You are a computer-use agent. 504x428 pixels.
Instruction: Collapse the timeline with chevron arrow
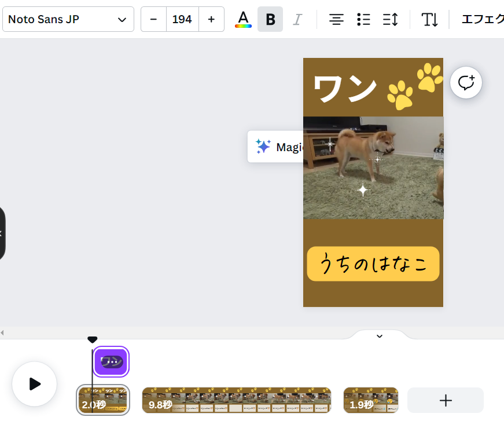[x=380, y=336]
